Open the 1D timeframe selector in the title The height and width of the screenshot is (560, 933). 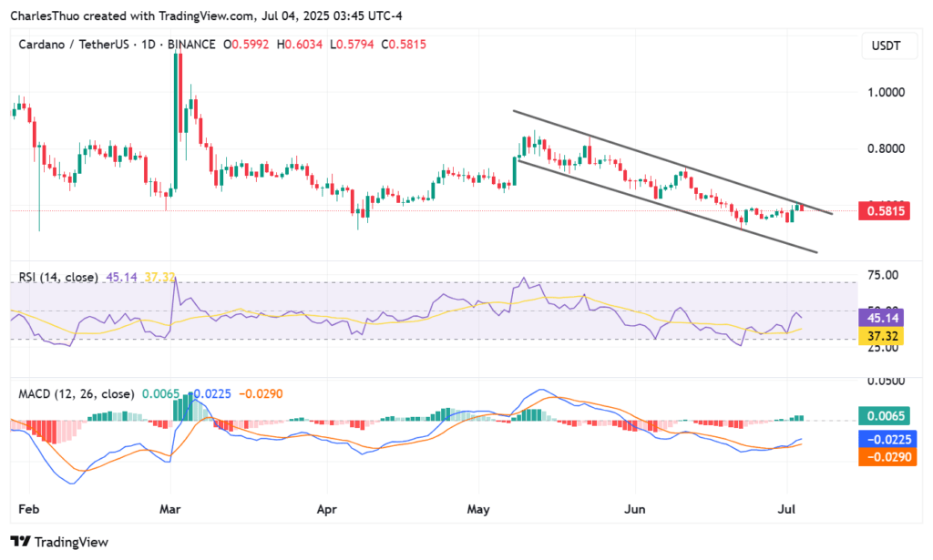(x=150, y=44)
